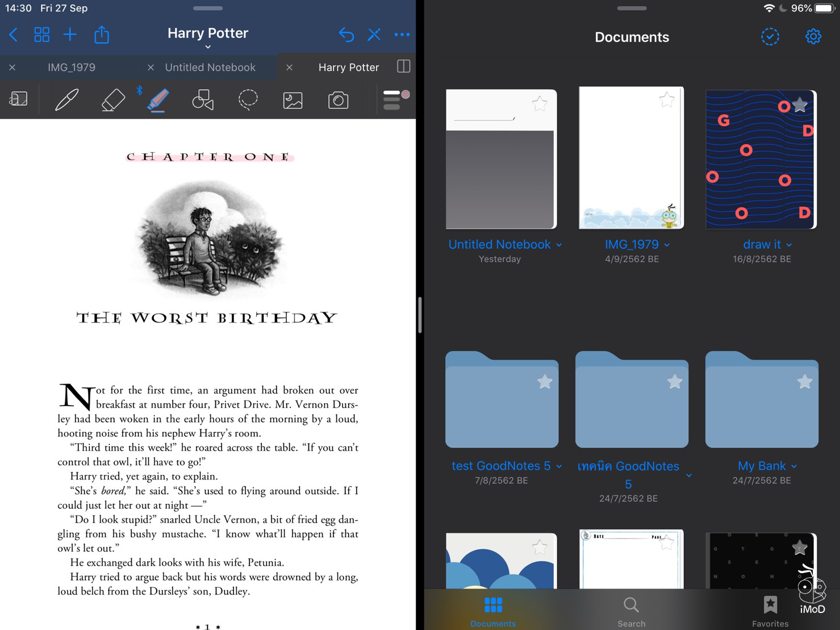Select the Highlighter tool
Viewport: 840px width, 630px height.
pyautogui.click(x=158, y=100)
